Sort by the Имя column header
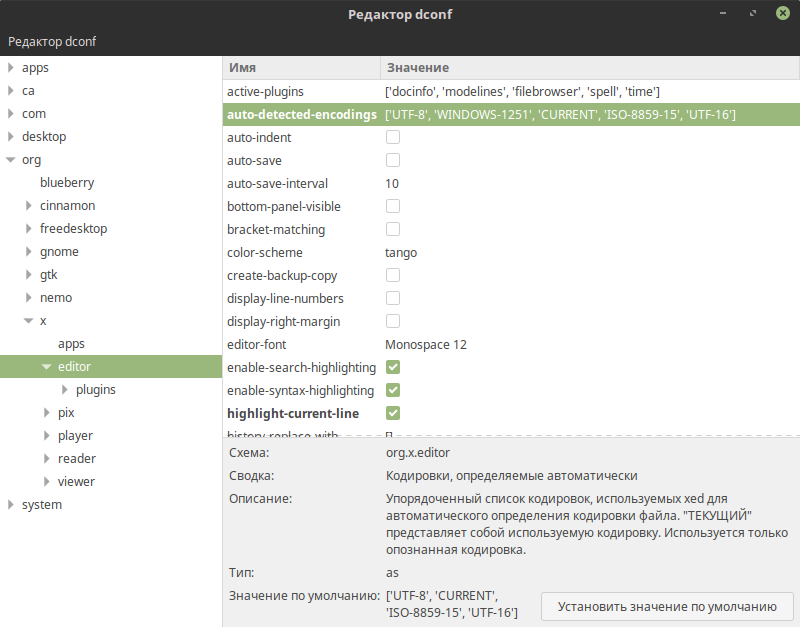 (300, 67)
